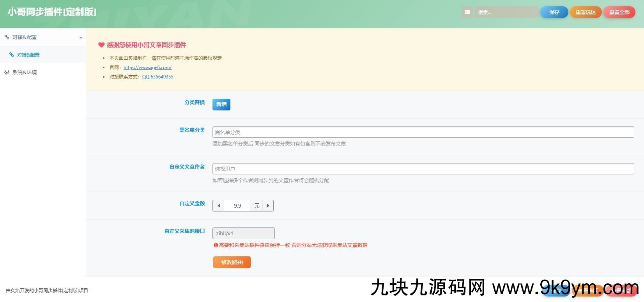The width and height of the screenshot is (644, 302).
Task: Open the official website xge6.com link
Action: [x=147, y=67]
